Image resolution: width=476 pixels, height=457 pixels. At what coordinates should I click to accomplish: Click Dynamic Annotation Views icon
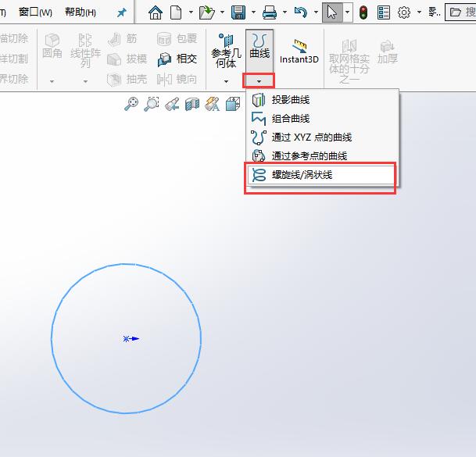coord(212,104)
